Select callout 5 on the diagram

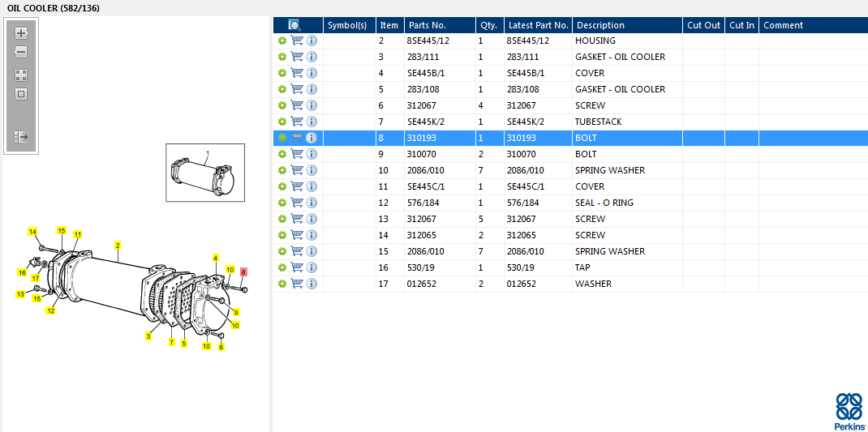point(184,343)
